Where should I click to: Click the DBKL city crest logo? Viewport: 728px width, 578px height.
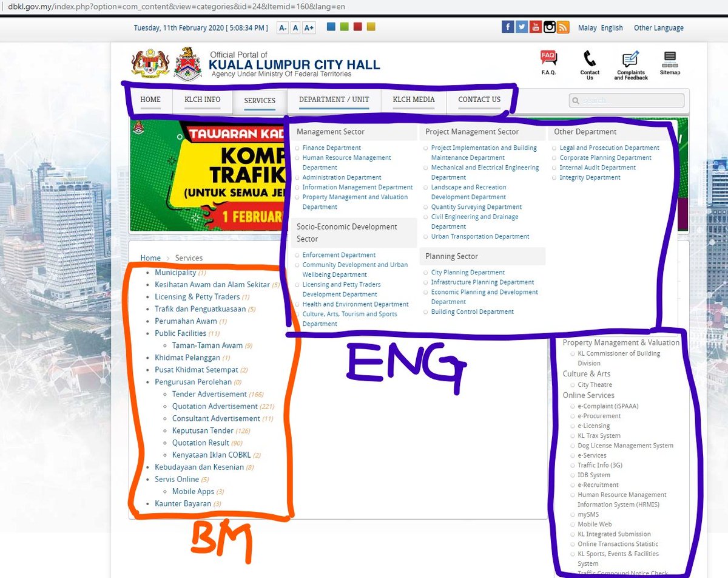tap(187, 64)
